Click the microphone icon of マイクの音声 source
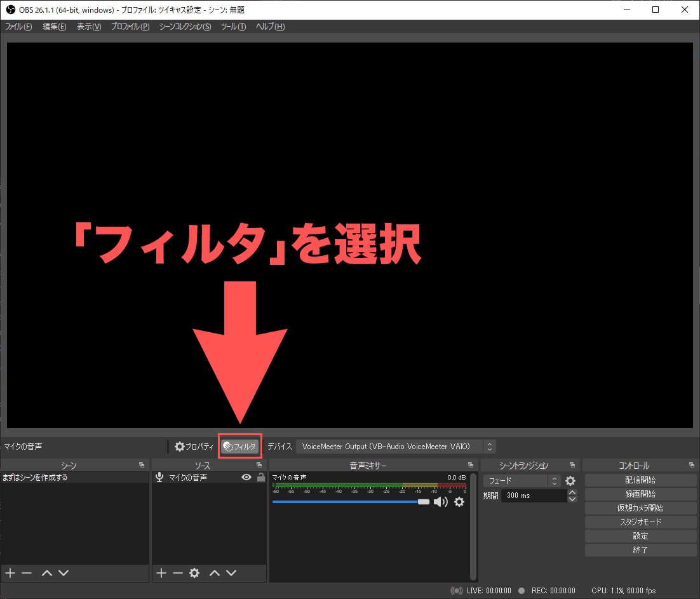700x599 pixels. (x=159, y=477)
